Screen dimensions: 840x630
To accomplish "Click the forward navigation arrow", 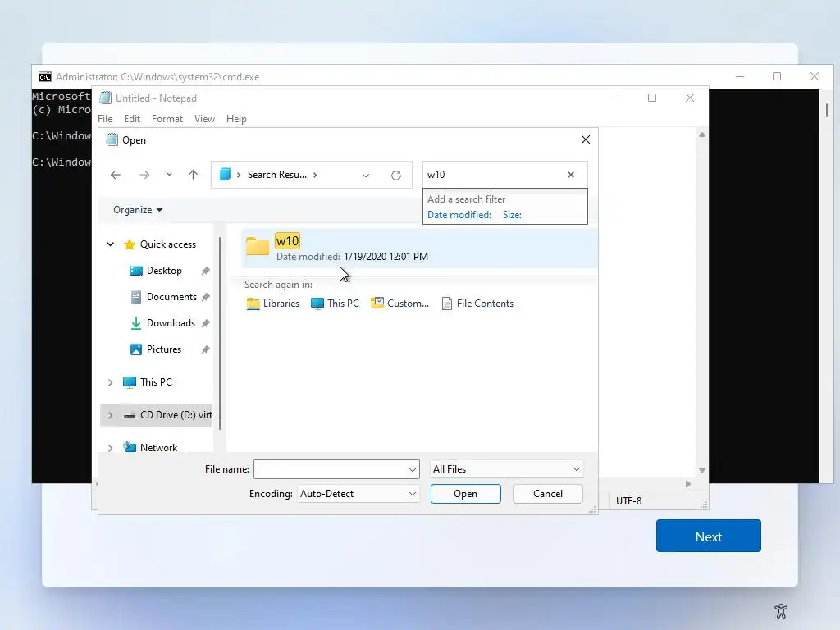I will [144, 175].
